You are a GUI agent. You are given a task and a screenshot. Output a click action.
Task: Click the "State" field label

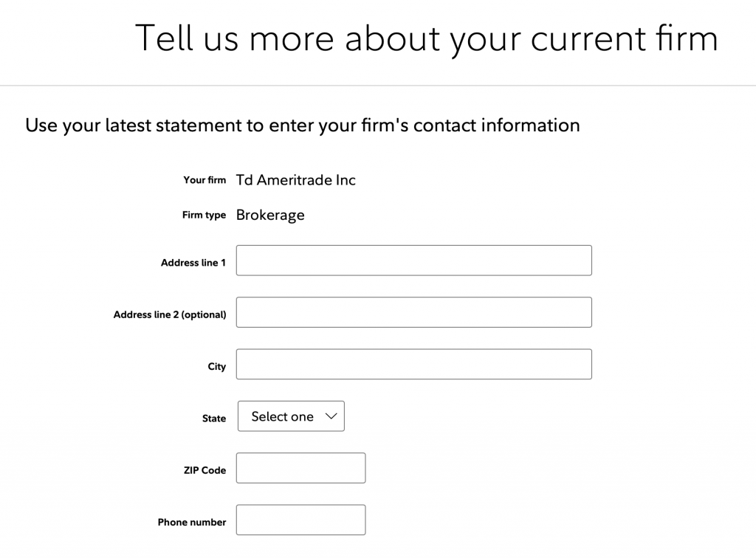pos(214,418)
